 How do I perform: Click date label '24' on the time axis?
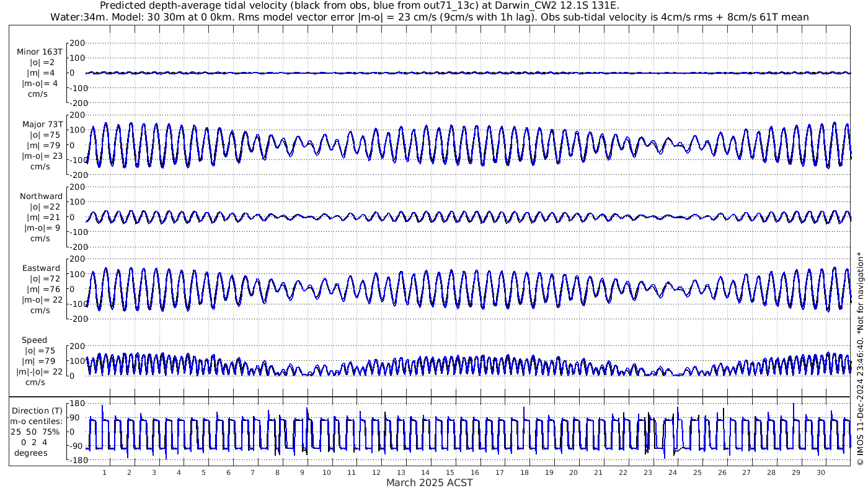(x=673, y=472)
